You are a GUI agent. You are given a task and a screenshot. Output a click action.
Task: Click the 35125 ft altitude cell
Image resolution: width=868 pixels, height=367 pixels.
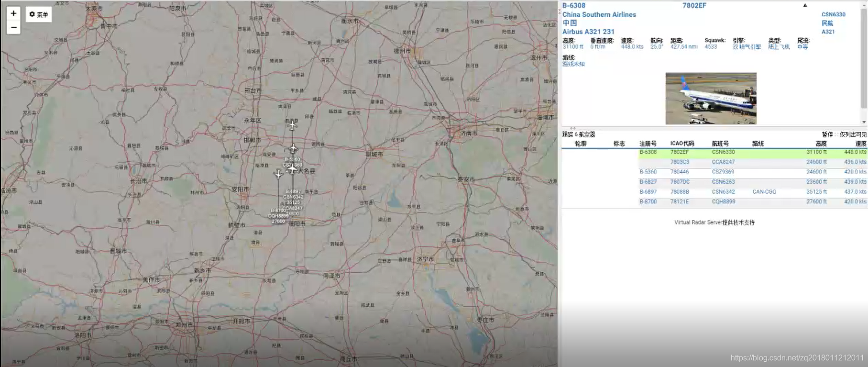point(816,192)
